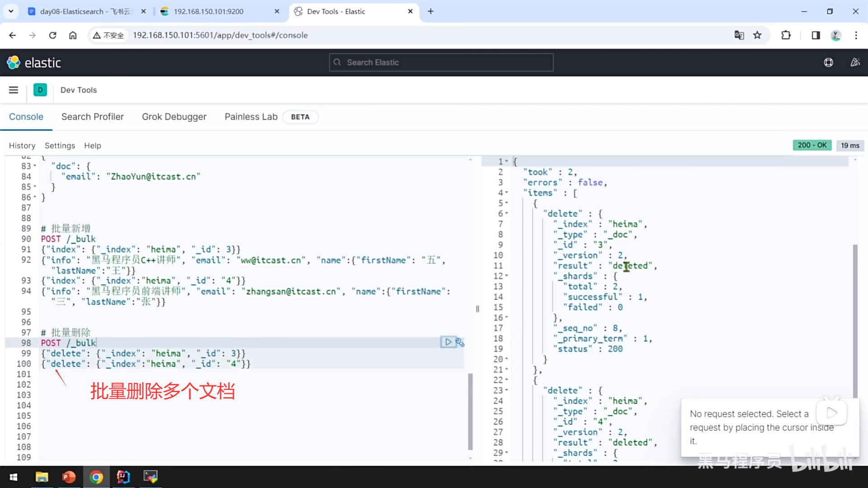Open the browser side panel
This screenshot has width=868, height=488.
click(x=816, y=35)
